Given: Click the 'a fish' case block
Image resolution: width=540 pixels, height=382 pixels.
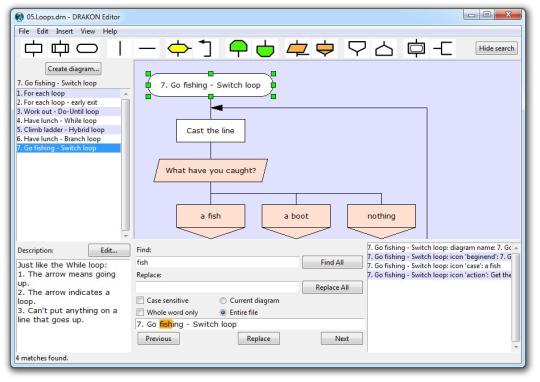Looking at the screenshot, I should pos(210,221).
